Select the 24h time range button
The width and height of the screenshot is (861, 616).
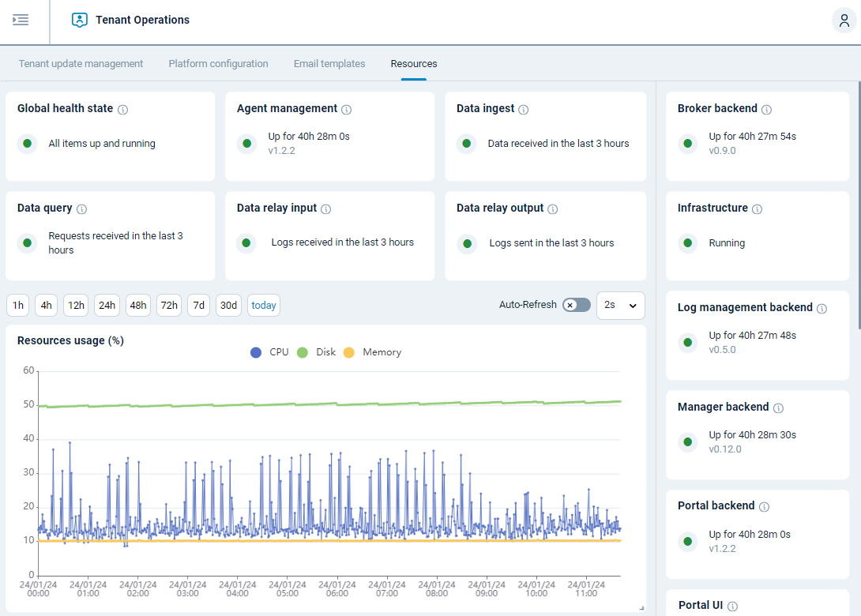[x=107, y=306]
